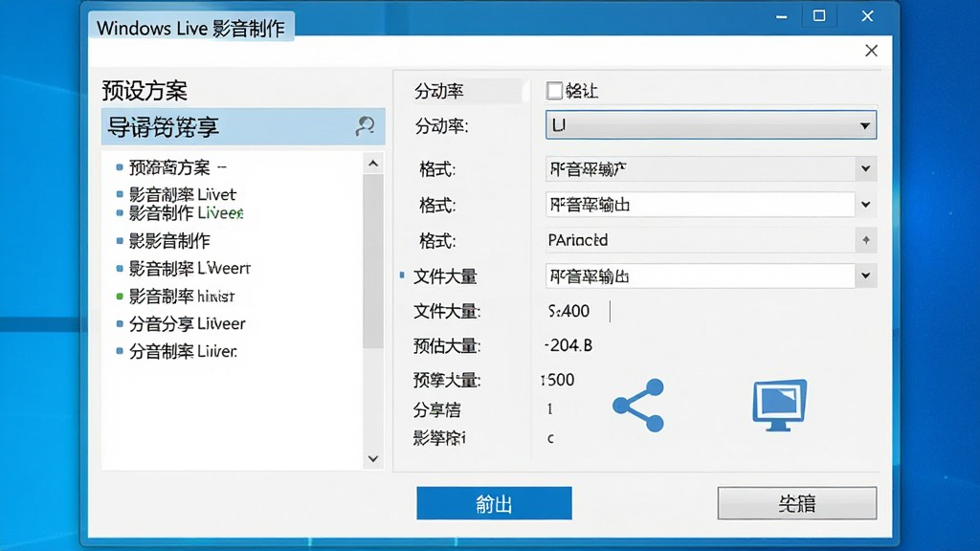Click the blue monitor display icon

coord(779,405)
